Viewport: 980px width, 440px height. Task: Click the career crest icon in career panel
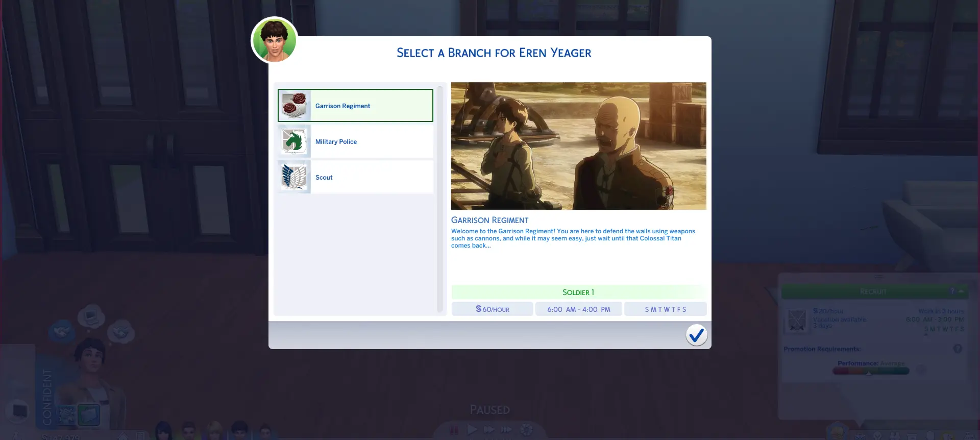[797, 320]
